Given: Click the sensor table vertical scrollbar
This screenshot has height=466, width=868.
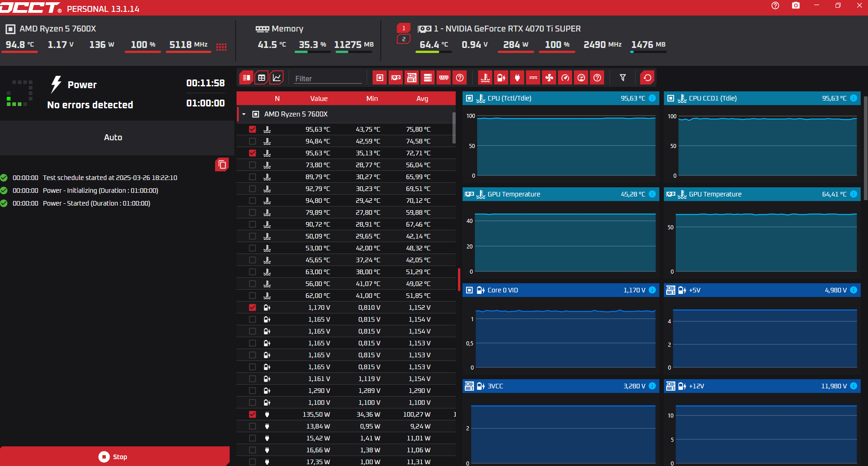Looking at the screenshot, I should [x=454, y=128].
